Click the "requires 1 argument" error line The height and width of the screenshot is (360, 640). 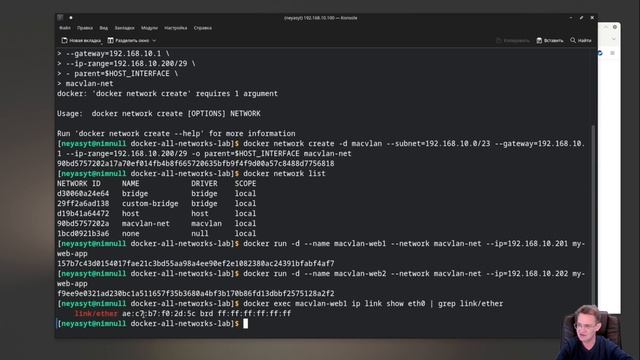click(x=167, y=93)
